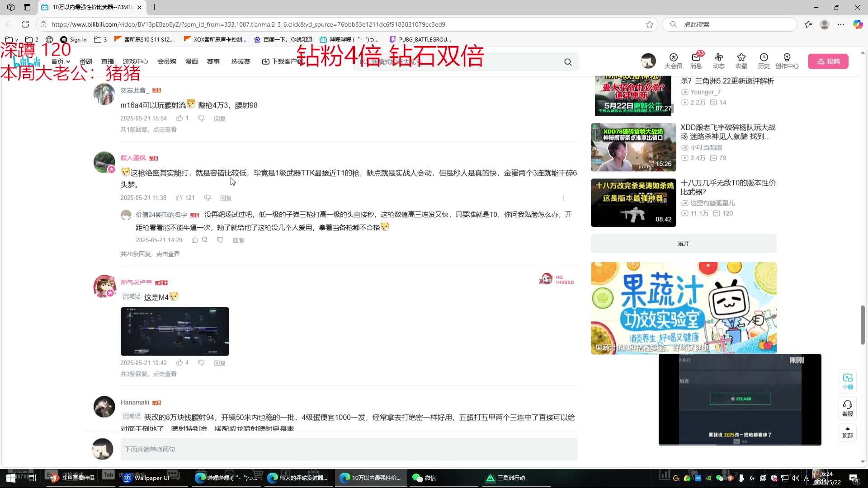868x488 pixels.
Task: Focus browser 点此搜索 search box
Action: point(730,24)
